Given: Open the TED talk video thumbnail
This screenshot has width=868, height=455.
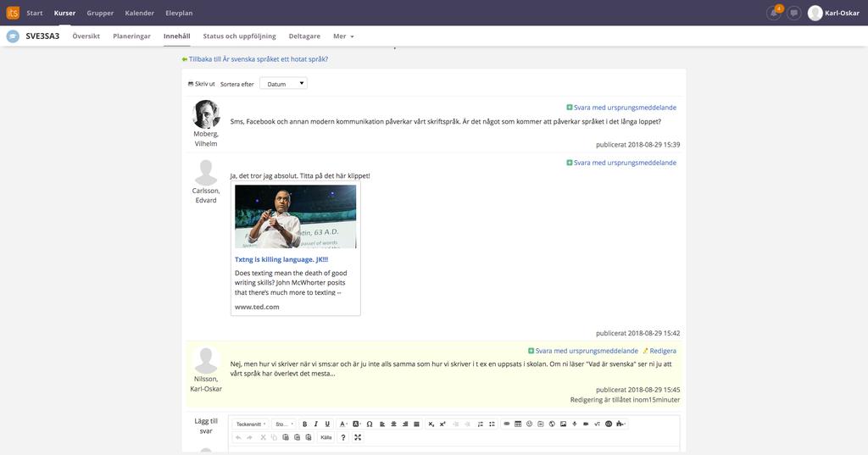Looking at the screenshot, I should point(296,216).
